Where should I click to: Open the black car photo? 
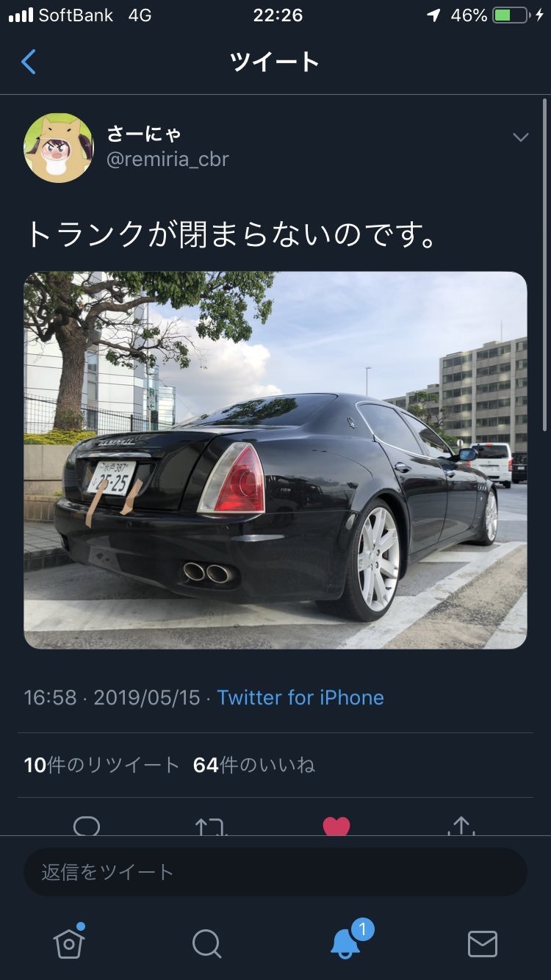[275, 461]
